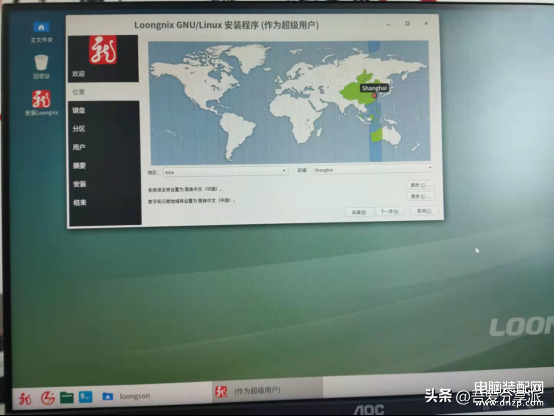Open the 地区 Asia region dropdown
The height and width of the screenshot is (416, 554).
tap(225, 172)
